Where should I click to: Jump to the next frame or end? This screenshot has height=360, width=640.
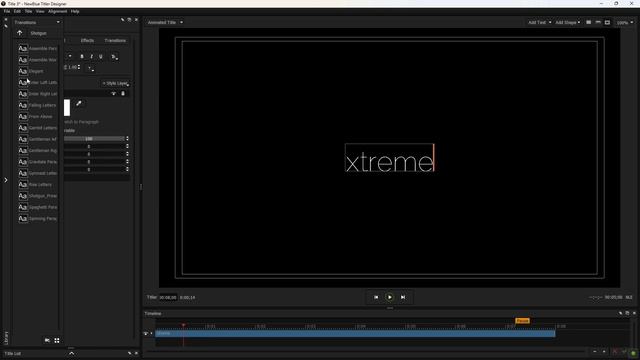pyautogui.click(x=403, y=297)
